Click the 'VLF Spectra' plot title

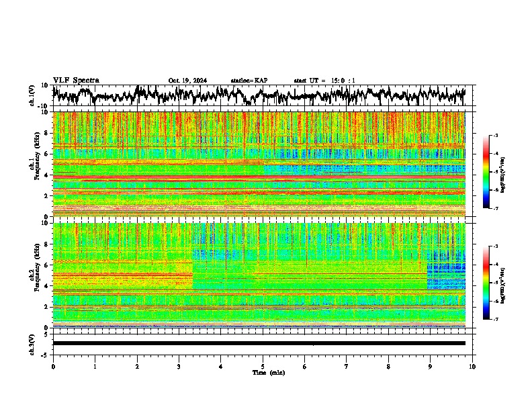(76, 80)
